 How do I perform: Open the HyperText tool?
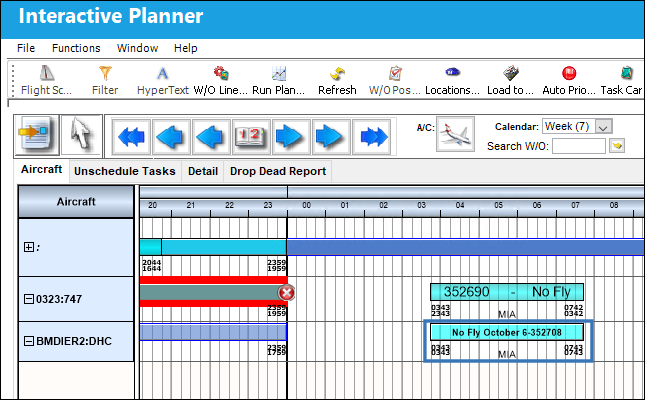(162, 74)
